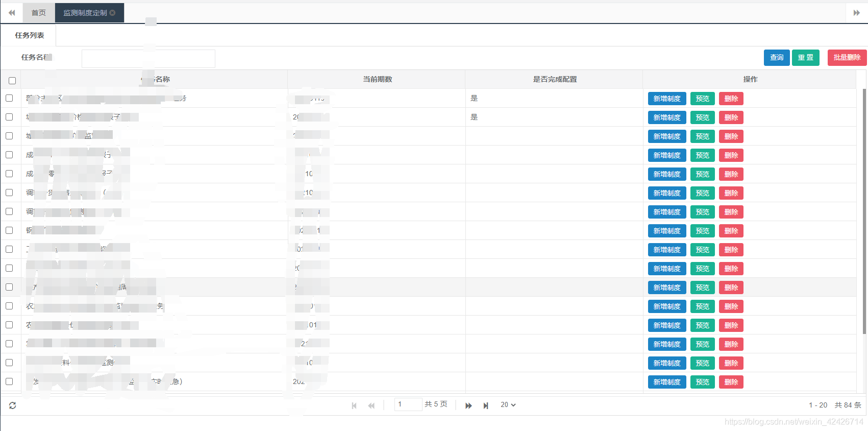Toggle the select-all header checkbox
The height and width of the screenshot is (431, 868).
pos(12,81)
